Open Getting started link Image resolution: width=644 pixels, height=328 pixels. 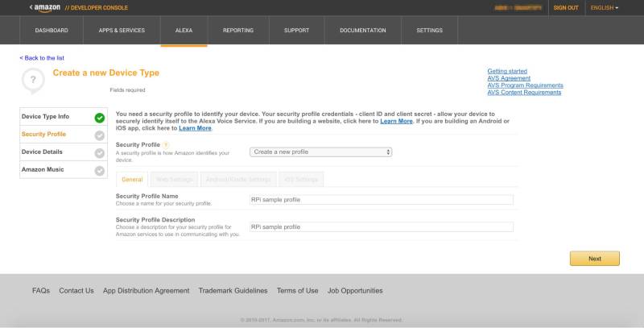click(x=507, y=71)
